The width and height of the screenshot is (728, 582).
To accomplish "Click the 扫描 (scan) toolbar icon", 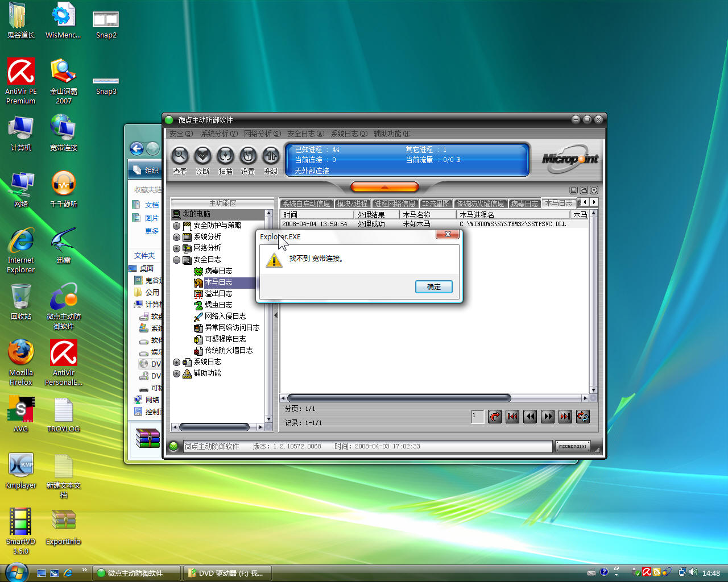I will 225,156.
